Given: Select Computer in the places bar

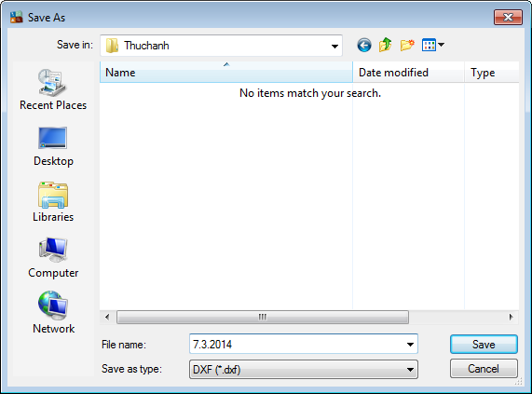Looking at the screenshot, I should click(x=53, y=258).
